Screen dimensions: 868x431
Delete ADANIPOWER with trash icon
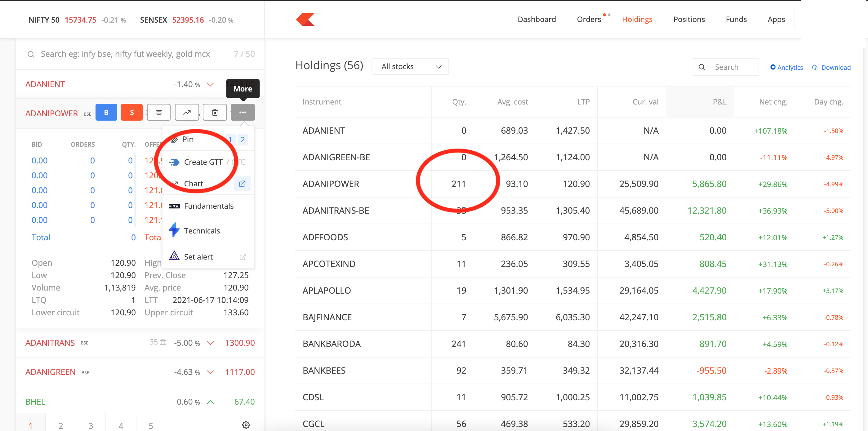click(215, 113)
